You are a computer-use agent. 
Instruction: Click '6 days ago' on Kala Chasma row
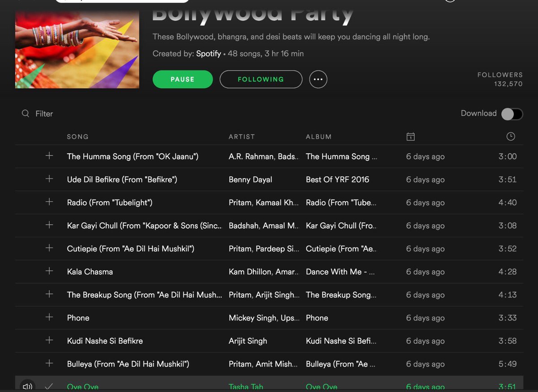[425, 272]
